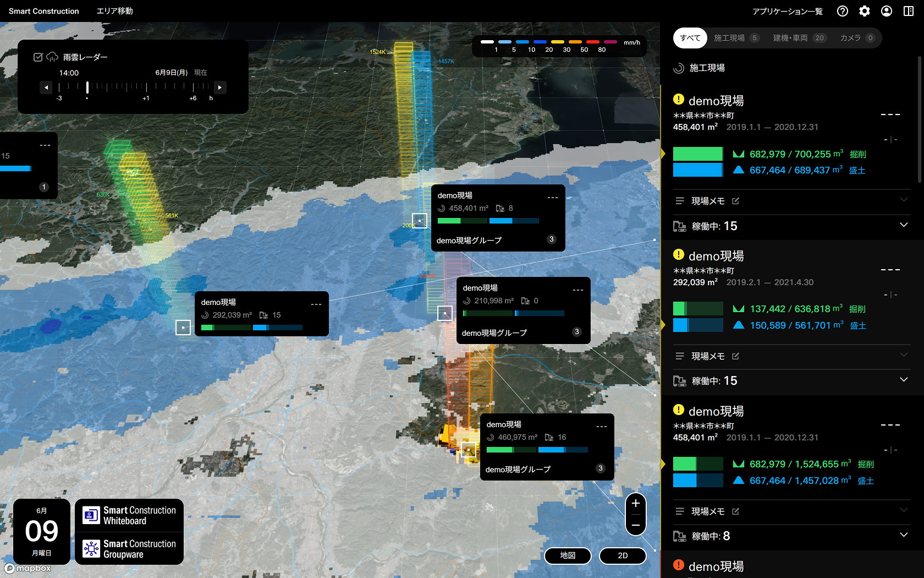The height and width of the screenshot is (578, 924).
Task: Open Smart Construction Groupware app
Action: (x=129, y=548)
